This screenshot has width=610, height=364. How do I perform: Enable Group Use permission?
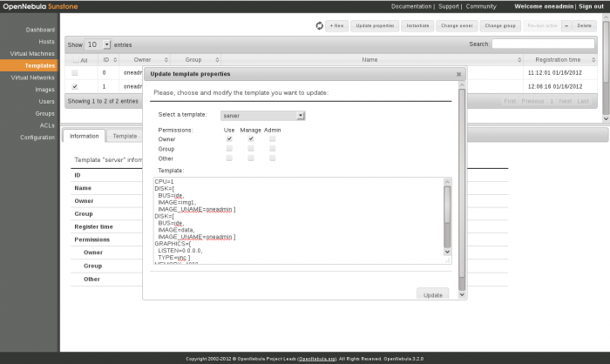[x=229, y=148]
